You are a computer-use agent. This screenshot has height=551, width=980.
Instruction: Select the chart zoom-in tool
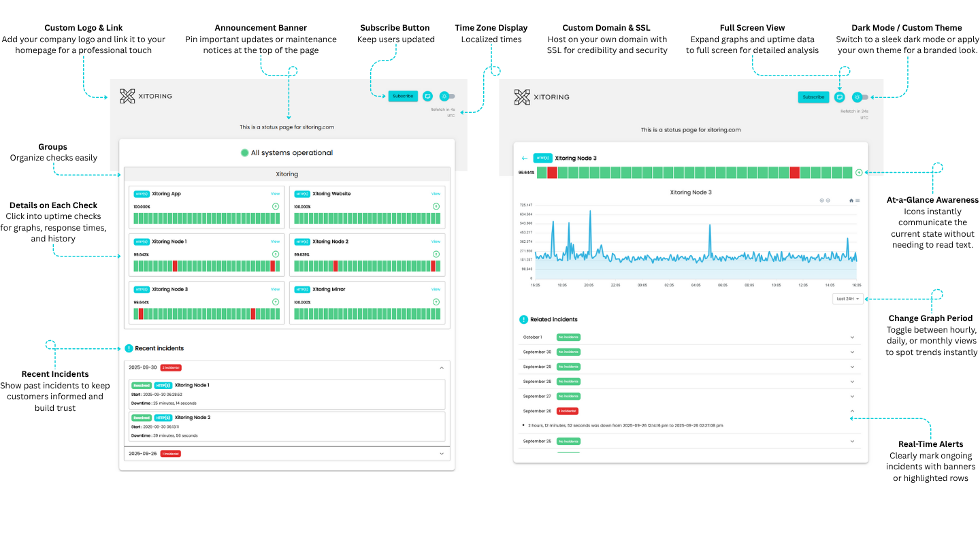tap(821, 200)
